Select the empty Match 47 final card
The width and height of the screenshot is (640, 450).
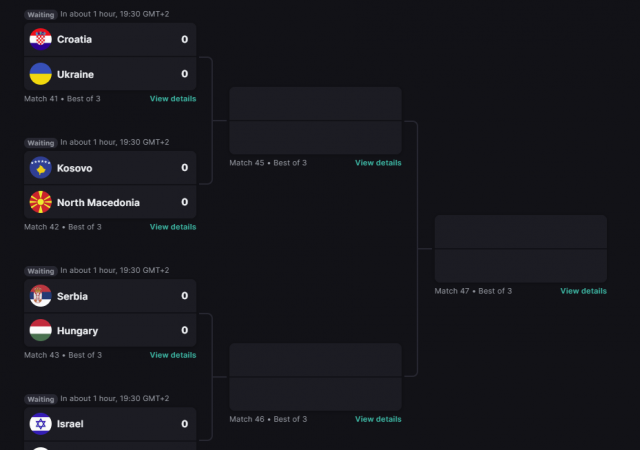(x=520, y=249)
